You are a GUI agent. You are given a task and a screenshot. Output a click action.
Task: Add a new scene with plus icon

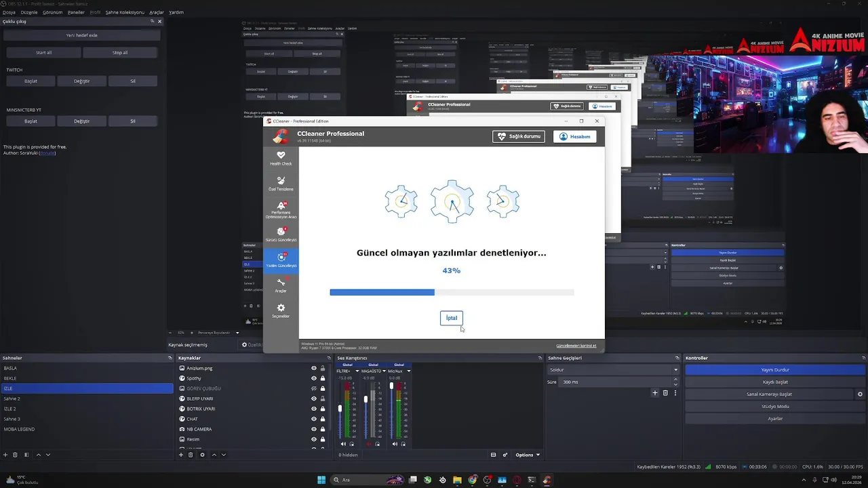pos(5,455)
